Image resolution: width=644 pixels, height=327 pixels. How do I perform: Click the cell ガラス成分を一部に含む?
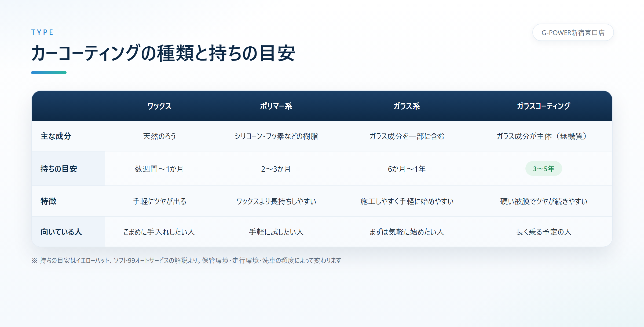407,136
